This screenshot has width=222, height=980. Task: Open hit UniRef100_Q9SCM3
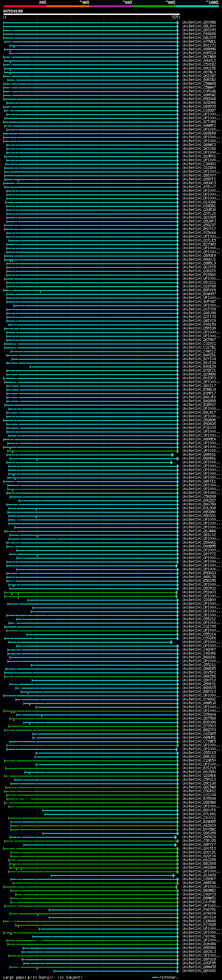pos(199,30)
